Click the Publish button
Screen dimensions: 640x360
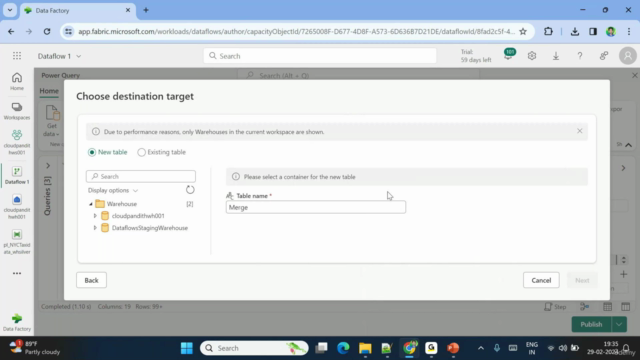click(591, 324)
